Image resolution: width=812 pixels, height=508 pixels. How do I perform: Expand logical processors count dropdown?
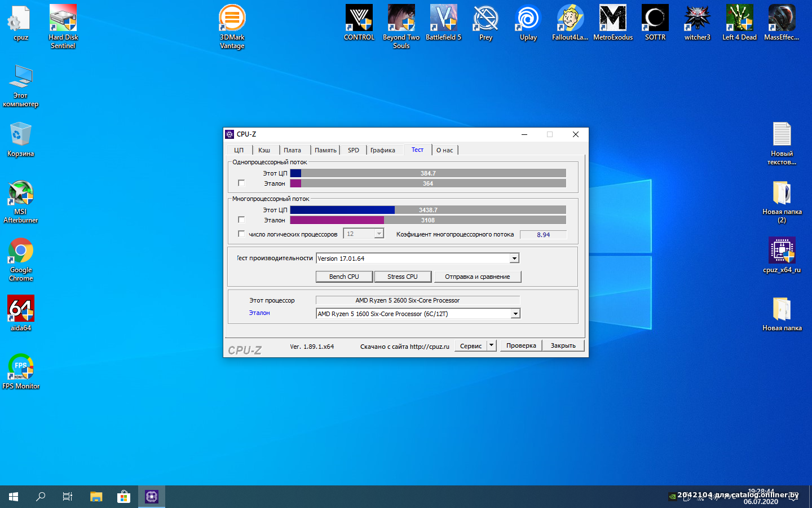pos(379,234)
